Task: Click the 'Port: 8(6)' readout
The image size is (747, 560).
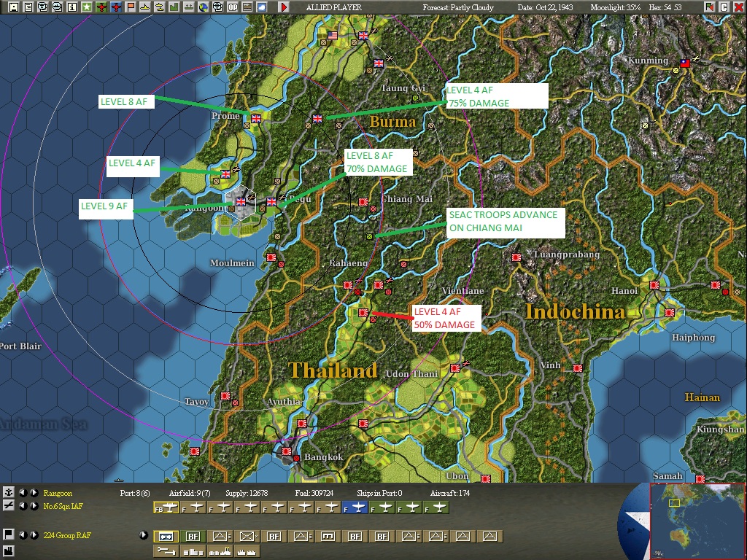Action: tap(135, 493)
